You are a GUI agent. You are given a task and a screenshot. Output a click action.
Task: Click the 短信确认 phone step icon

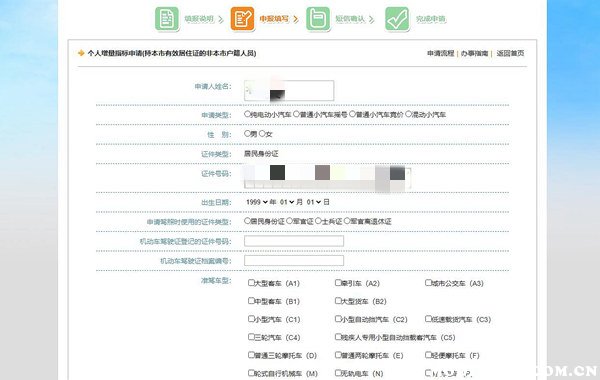click(318, 18)
